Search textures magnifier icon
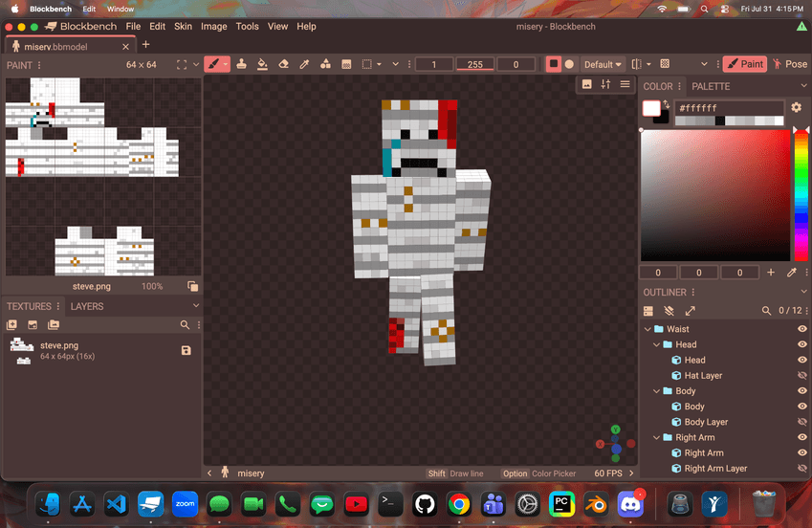The image size is (812, 528). coord(185,325)
